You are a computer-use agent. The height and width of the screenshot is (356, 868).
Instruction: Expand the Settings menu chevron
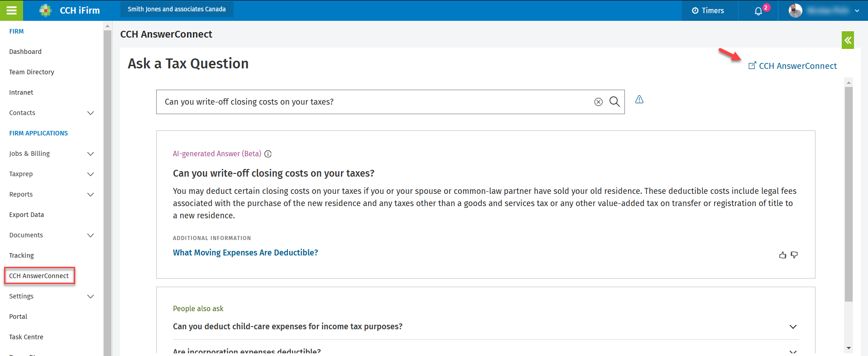pyautogui.click(x=91, y=296)
